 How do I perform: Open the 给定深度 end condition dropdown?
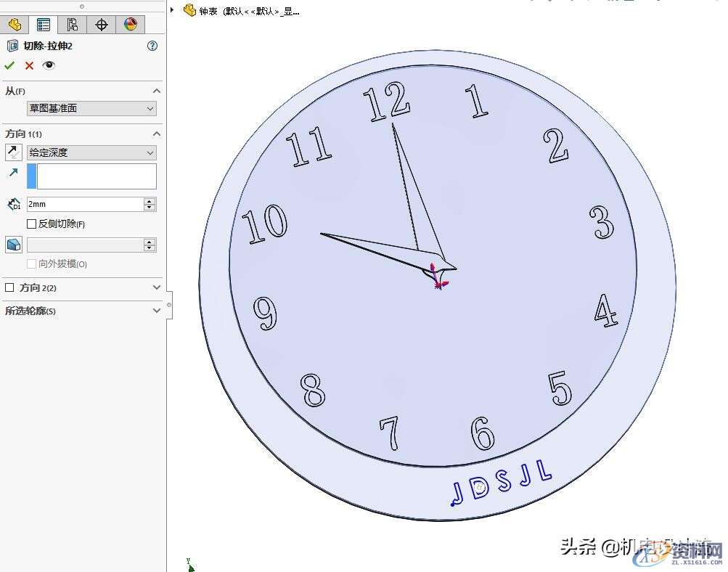coord(91,152)
